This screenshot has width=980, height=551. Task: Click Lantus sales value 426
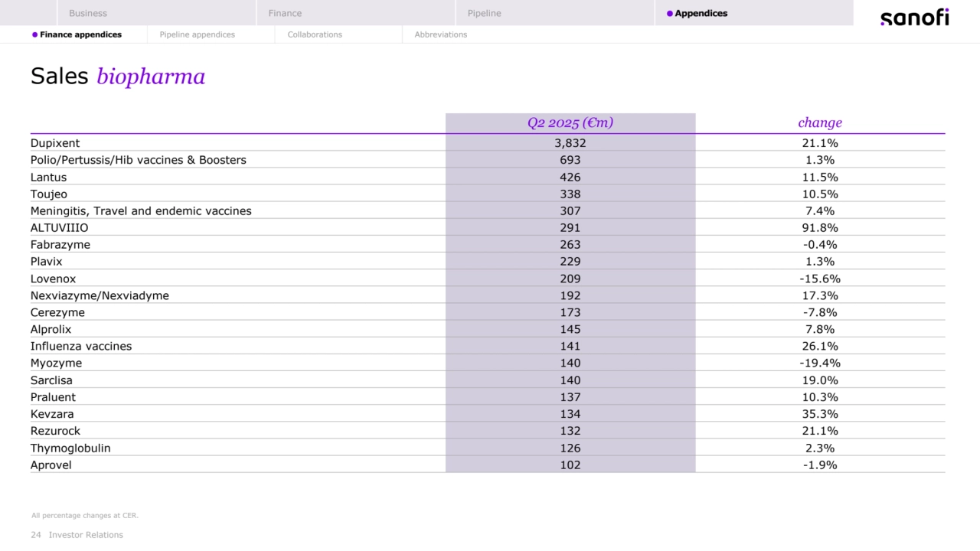(x=570, y=177)
